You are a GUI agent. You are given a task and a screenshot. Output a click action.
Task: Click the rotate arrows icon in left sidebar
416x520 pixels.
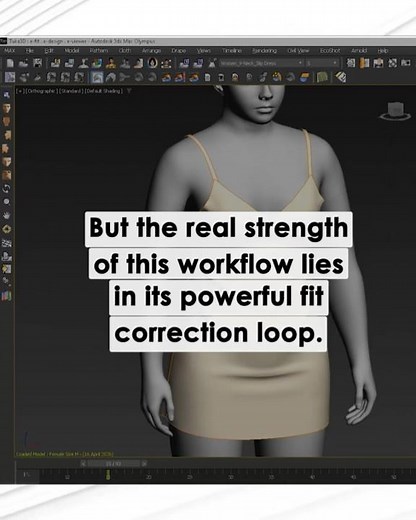(x=7, y=189)
